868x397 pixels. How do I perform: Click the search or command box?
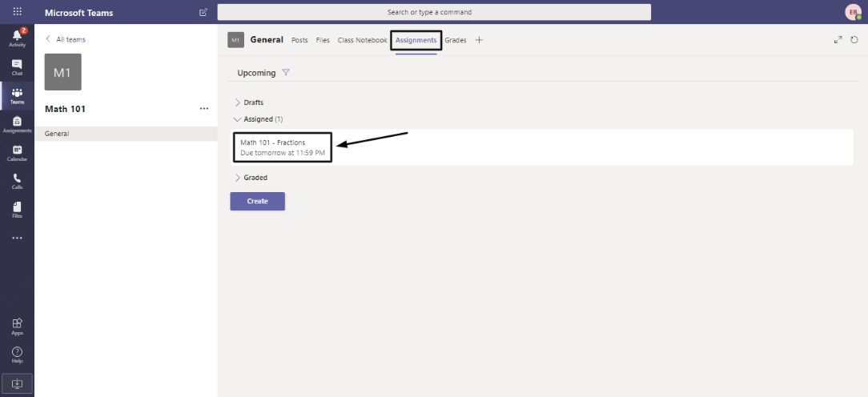(x=434, y=12)
